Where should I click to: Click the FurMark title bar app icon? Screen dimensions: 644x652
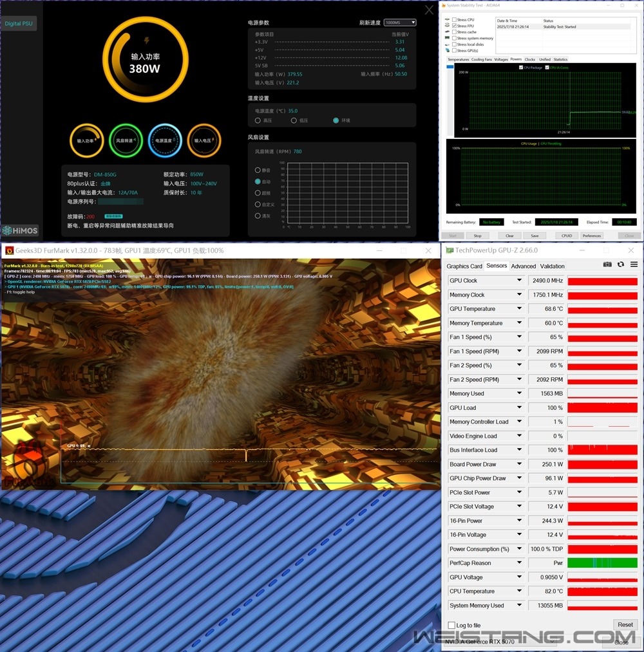pos(9,250)
